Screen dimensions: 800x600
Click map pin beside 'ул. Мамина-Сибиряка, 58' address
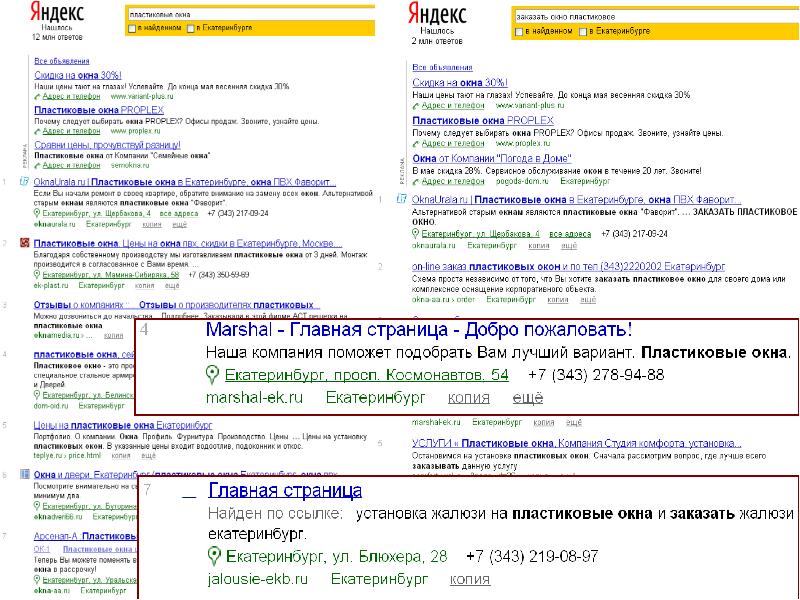37,274
